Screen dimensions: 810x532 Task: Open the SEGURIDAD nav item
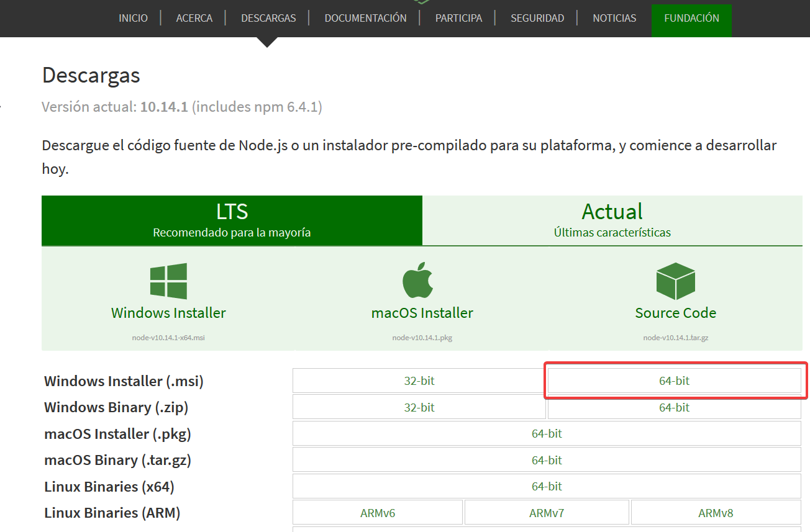coord(537,18)
